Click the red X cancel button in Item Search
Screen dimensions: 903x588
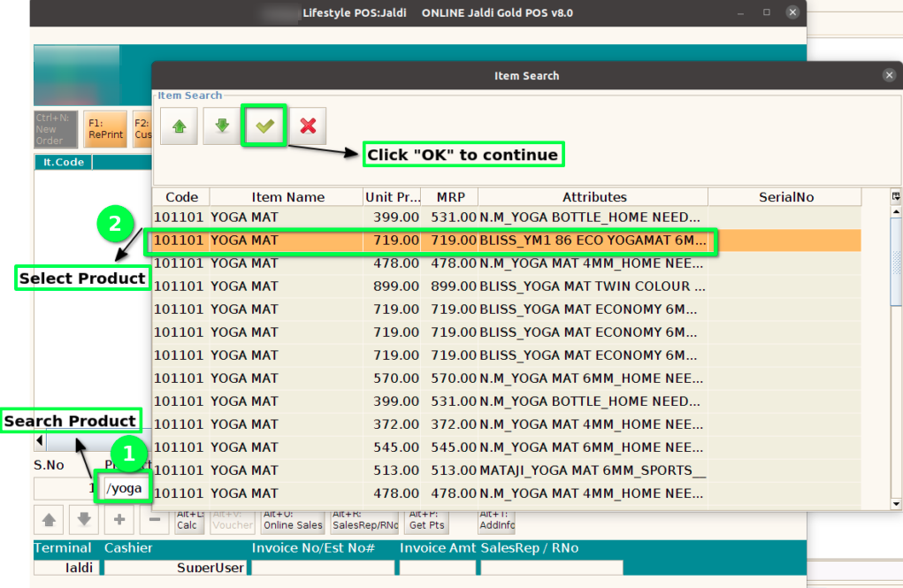[x=308, y=126]
